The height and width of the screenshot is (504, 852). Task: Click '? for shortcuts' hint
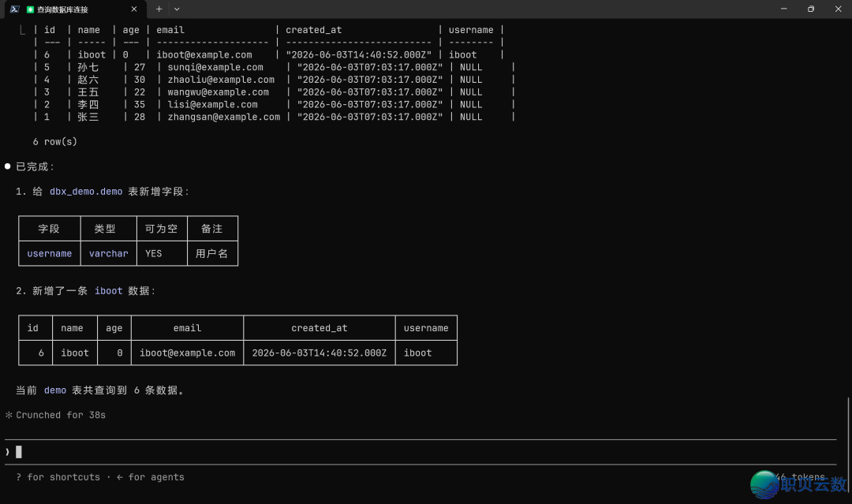(x=58, y=477)
